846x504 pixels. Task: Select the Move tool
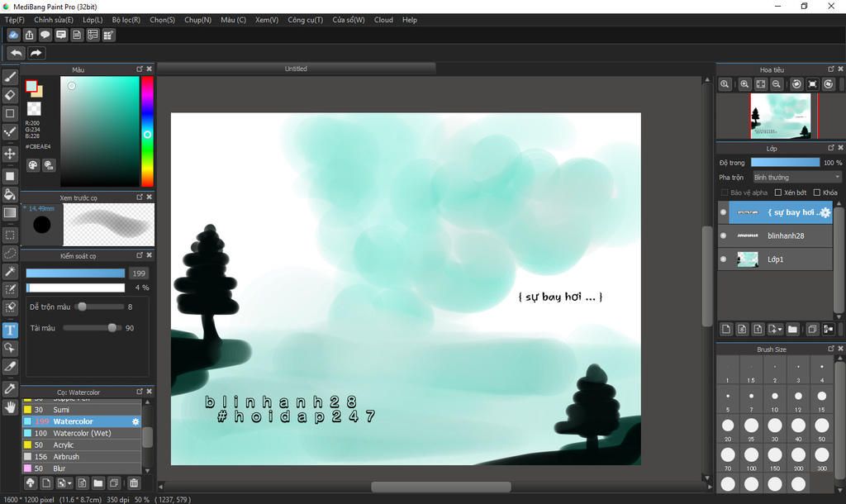coord(10,154)
